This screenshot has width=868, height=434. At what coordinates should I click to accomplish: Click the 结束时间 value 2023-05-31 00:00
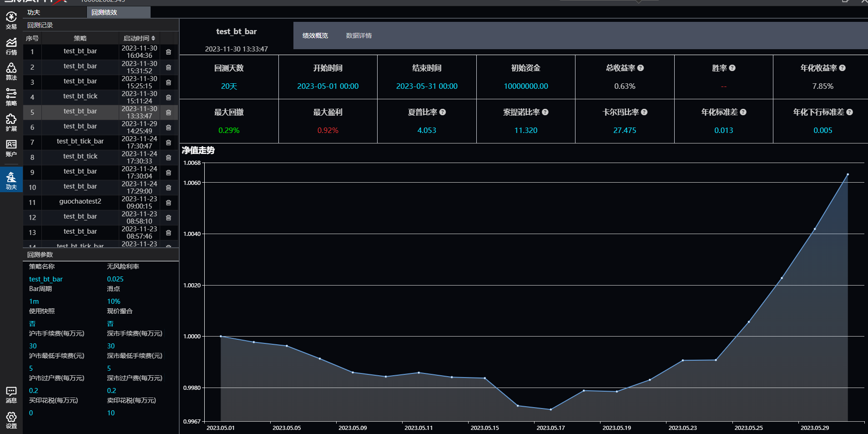point(427,86)
